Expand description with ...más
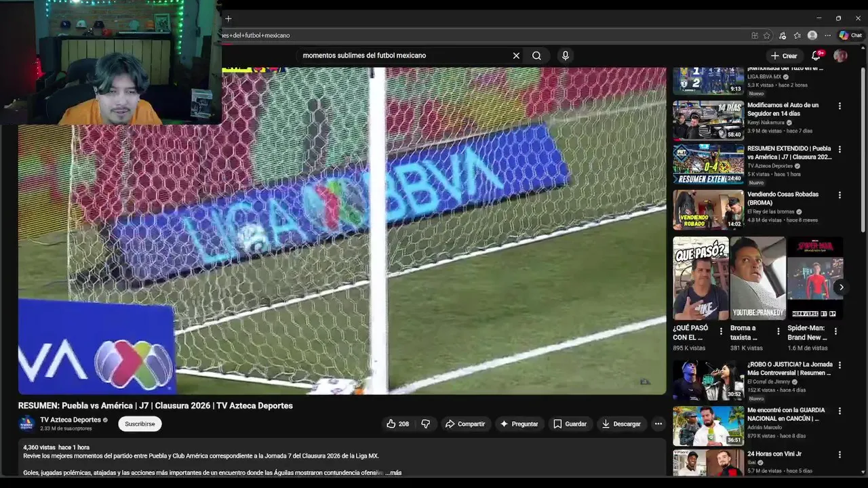 pyautogui.click(x=394, y=472)
